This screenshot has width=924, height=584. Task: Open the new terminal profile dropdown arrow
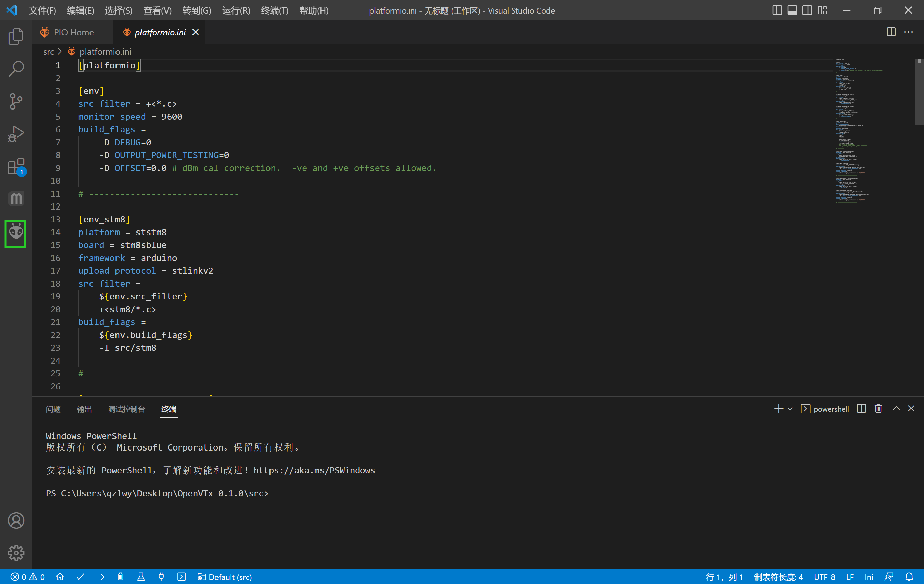(790, 409)
